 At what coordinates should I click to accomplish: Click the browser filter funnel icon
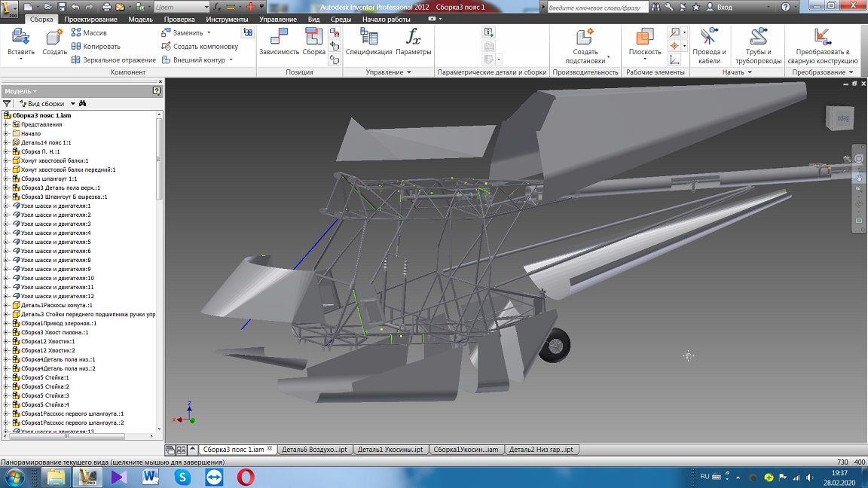(x=7, y=103)
